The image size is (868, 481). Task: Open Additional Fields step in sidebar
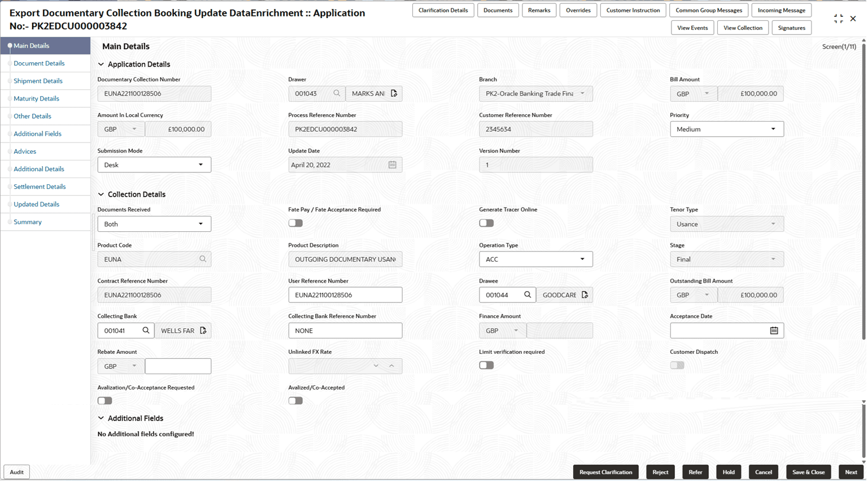coord(37,134)
